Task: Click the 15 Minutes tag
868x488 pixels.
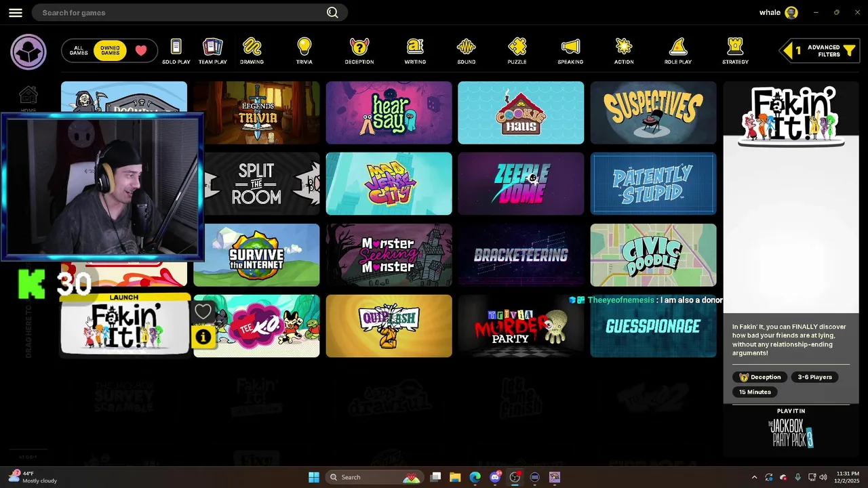Action: (x=755, y=392)
